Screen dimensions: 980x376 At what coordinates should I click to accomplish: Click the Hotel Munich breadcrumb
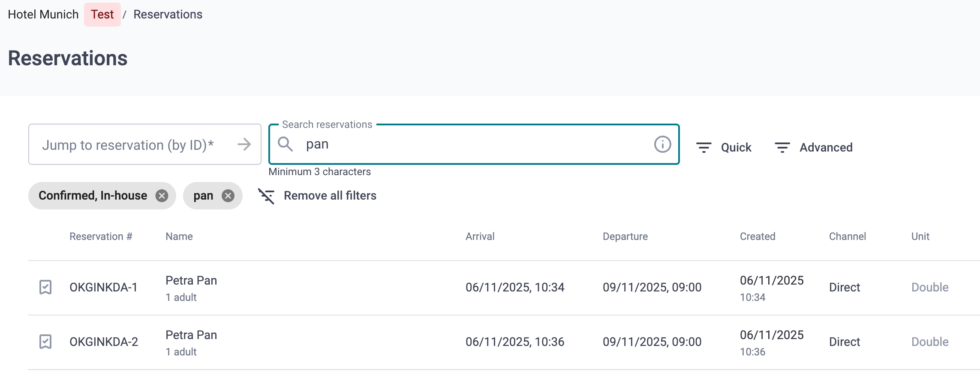point(43,14)
